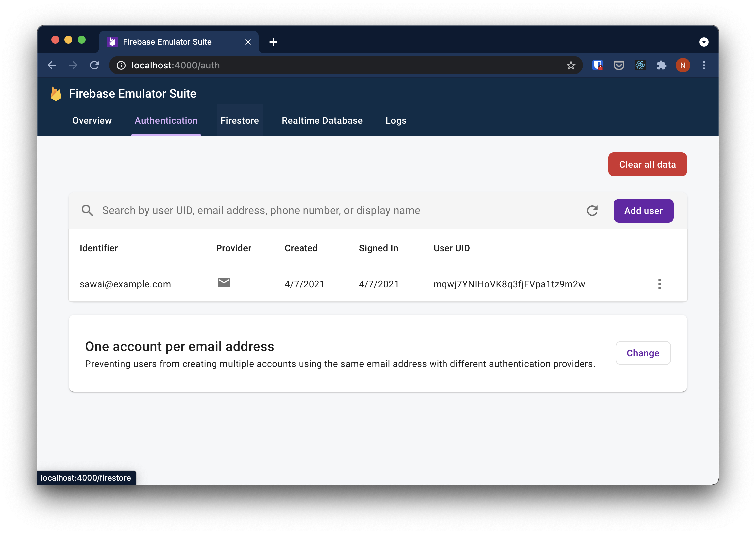Viewport: 756px width, 534px height.
Task: Click the refresh icon next to search bar
Action: point(592,210)
